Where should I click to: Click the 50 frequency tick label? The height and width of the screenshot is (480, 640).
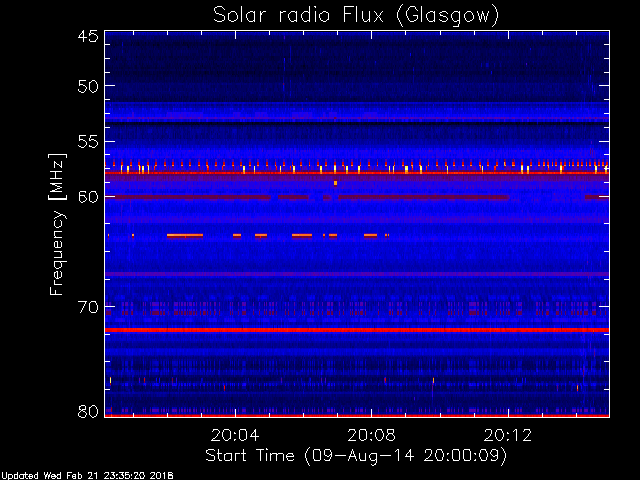pyautogui.click(x=88, y=86)
